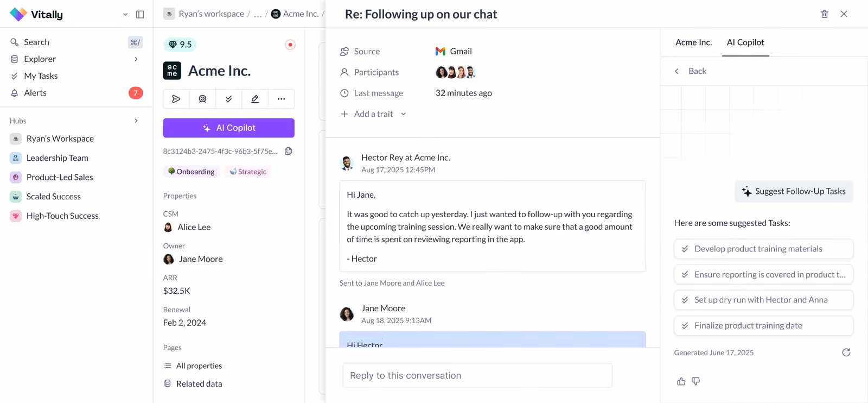Expand the Hubs section chevron
Image resolution: width=868 pixels, height=403 pixels.
pos(136,121)
